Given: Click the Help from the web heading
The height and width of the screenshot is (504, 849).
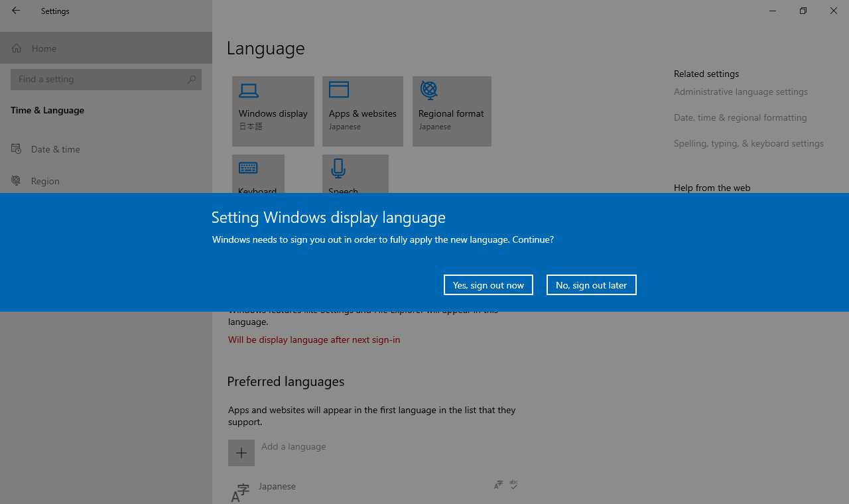Looking at the screenshot, I should click(712, 188).
